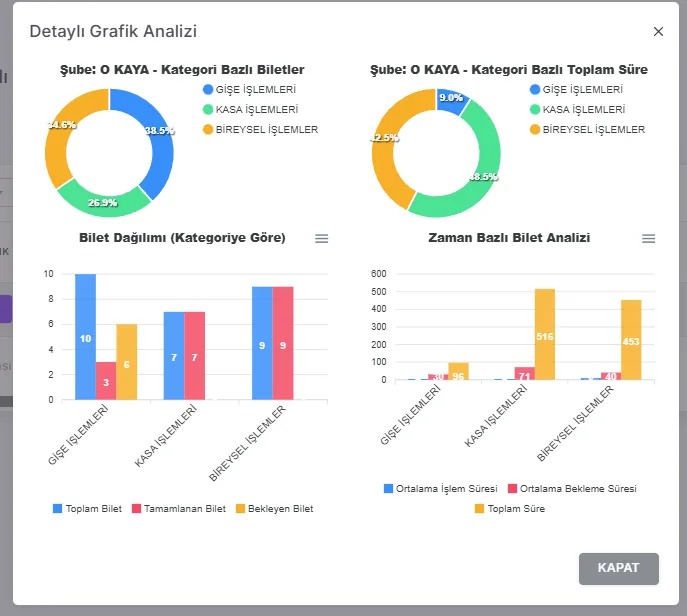The width and height of the screenshot is (687, 616).
Task: Toggle the Ortalama İşlem Süresi legend
Action: pos(441,489)
